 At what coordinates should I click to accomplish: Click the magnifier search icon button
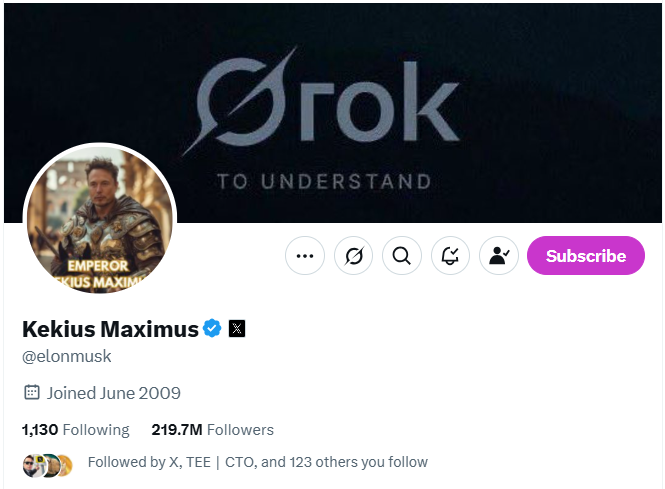(x=402, y=256)
